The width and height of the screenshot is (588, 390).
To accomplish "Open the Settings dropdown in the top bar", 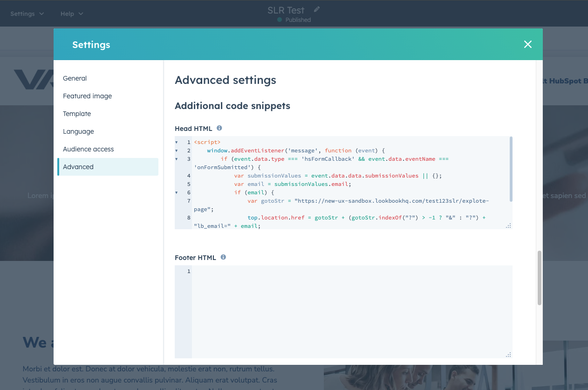I will [27, 14].
